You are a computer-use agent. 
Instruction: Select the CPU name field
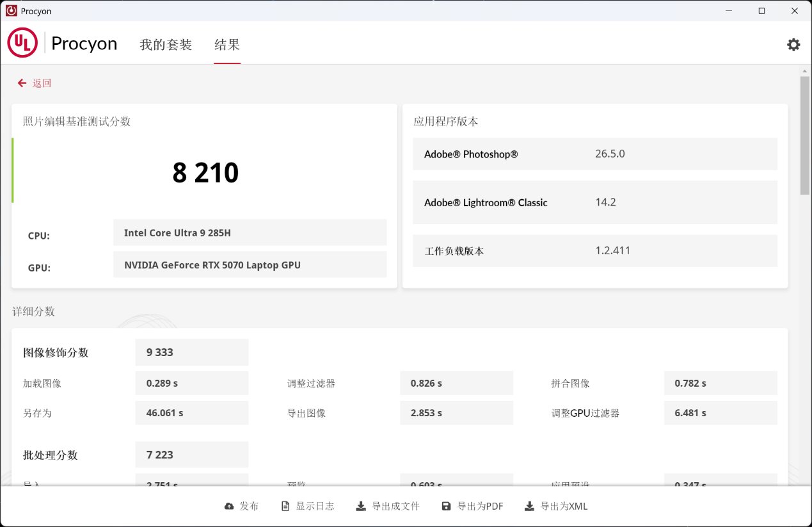pyautogui.click(x=250, y=232)
